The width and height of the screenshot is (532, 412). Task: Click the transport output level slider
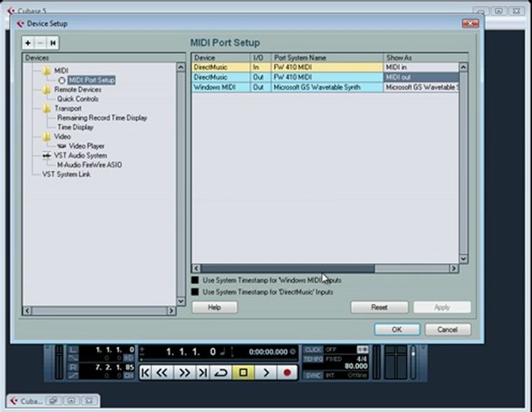point(413,362)
